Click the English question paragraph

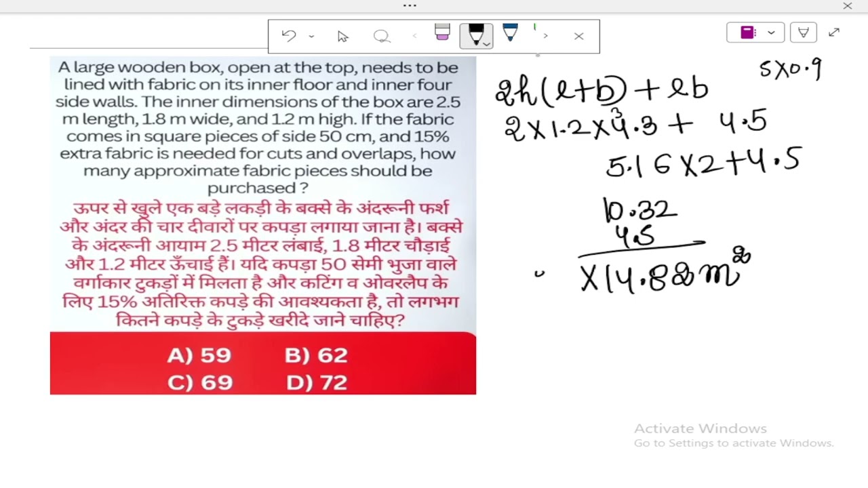[258, 127]
